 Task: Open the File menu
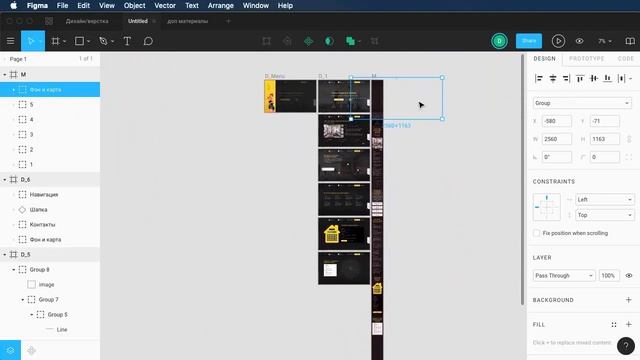pyautogui.click(x=62, y=6)
